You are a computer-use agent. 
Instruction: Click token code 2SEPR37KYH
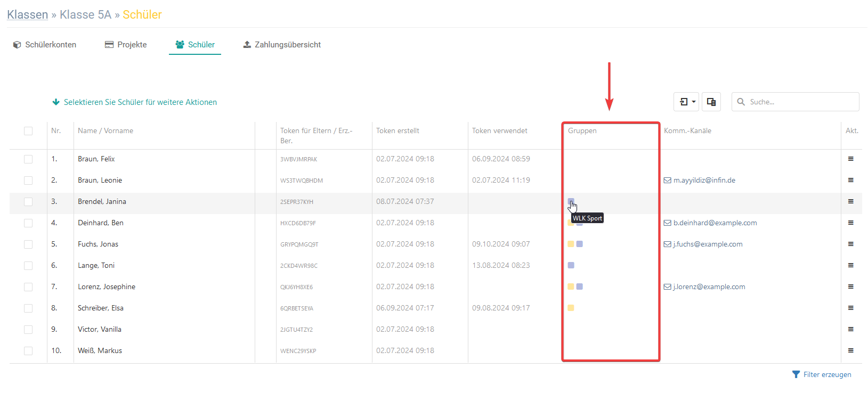297,202
